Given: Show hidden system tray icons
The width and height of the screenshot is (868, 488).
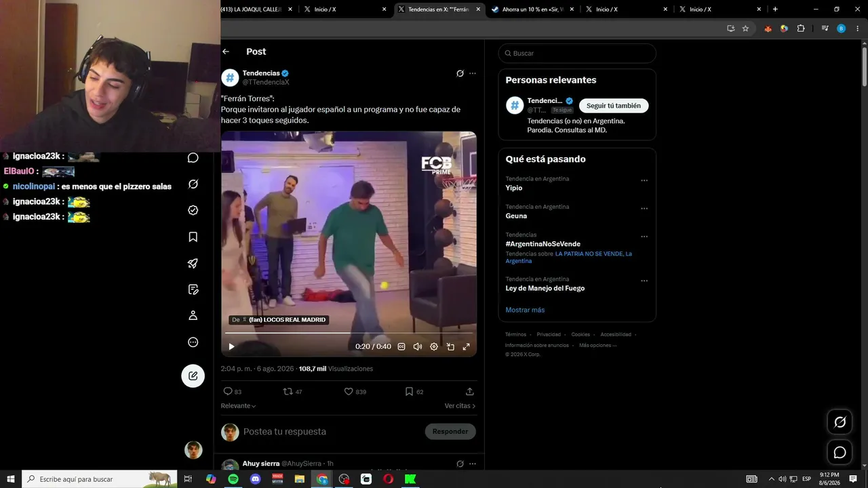Looking at the screenshot, I should click(x=771, y=479).
